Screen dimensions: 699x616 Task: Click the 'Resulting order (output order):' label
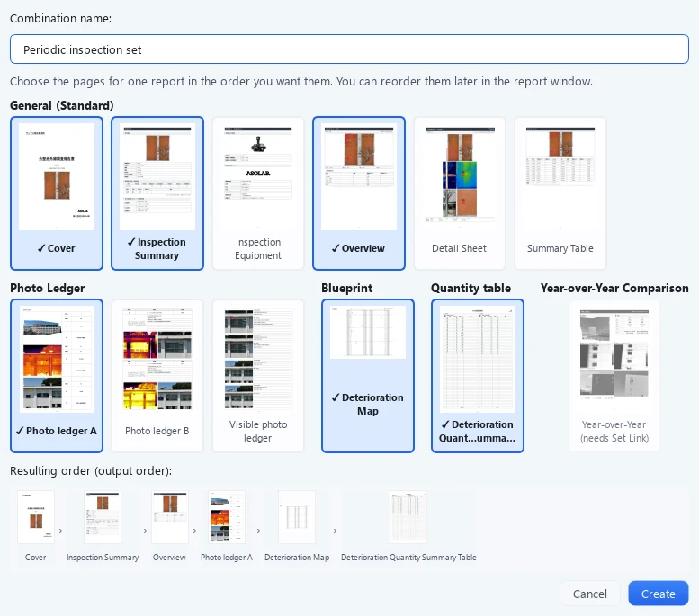coord(91,470)
